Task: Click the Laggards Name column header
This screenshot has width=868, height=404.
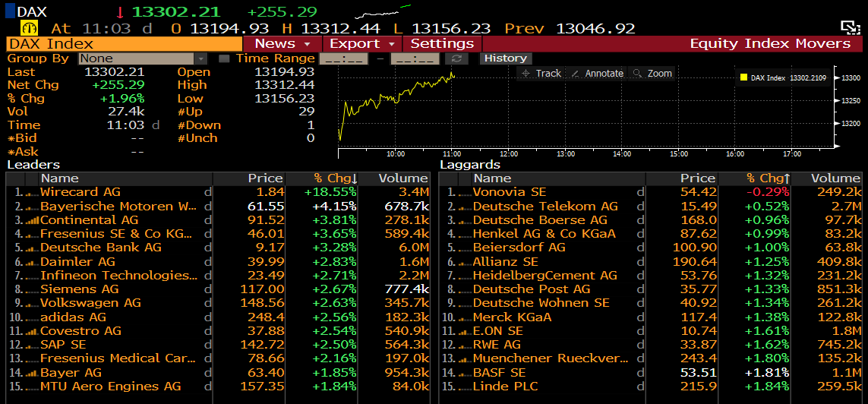Action: pos(559,178)
